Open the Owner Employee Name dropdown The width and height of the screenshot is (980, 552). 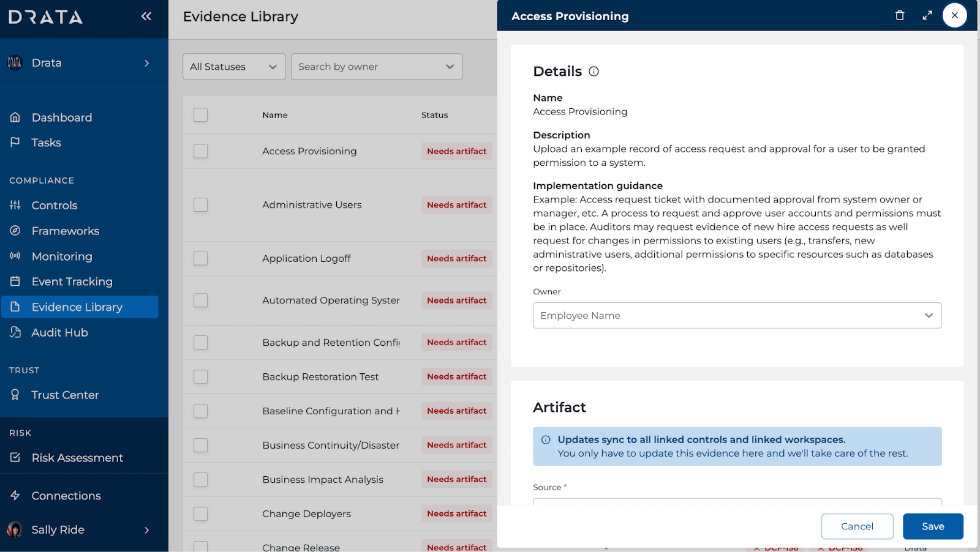(x=737, y=316)
